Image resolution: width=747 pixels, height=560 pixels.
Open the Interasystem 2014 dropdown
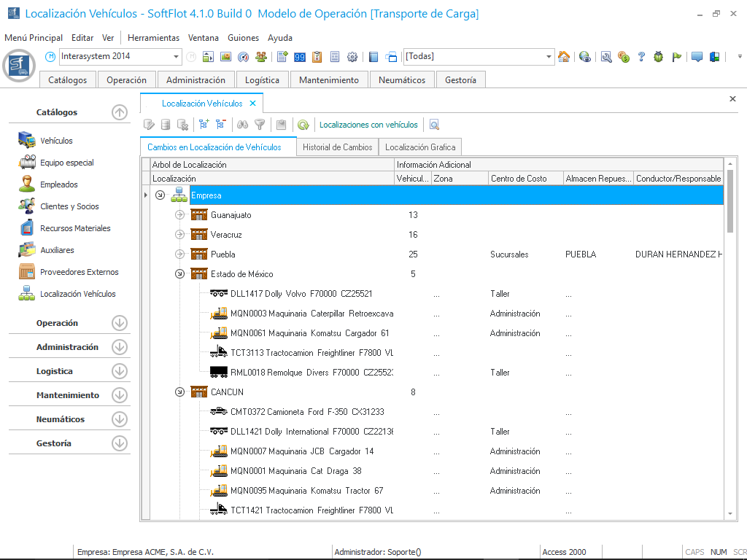[x=177, y=57]
